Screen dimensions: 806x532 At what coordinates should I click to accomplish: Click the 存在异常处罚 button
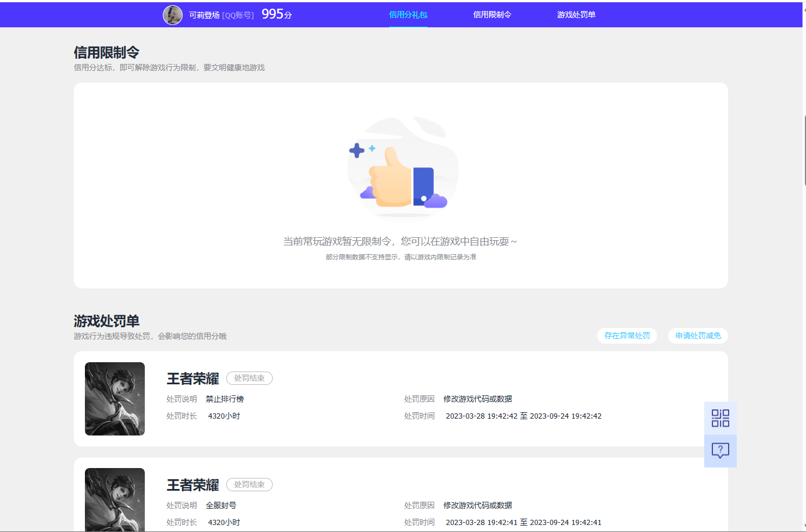click(x=627, y=335)
